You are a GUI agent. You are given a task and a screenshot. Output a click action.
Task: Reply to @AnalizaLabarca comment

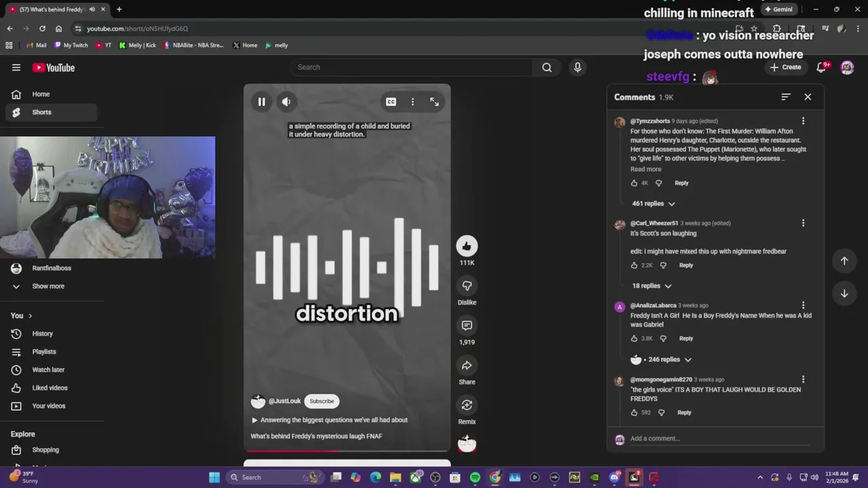tap(686, 338)
